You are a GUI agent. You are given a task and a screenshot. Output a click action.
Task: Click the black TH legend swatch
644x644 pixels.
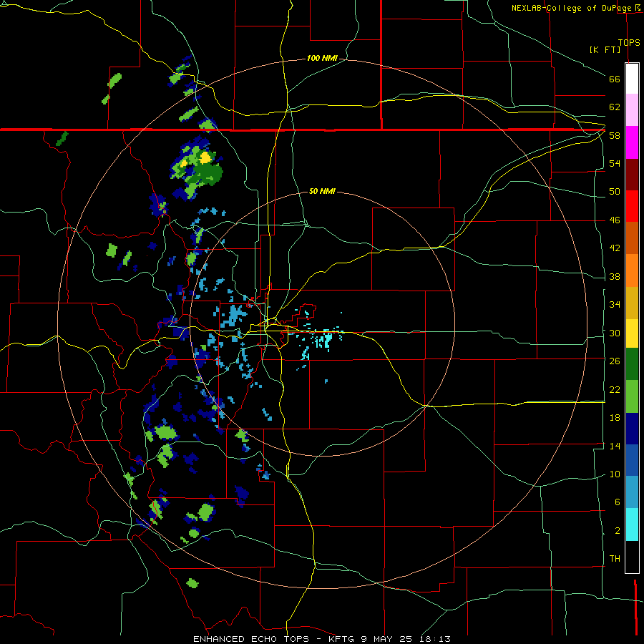pos(632,557)
